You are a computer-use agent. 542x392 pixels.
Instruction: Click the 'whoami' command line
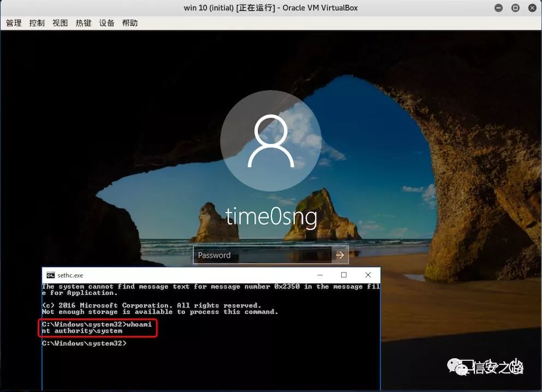pyautogui.click(x=97, y=324)
